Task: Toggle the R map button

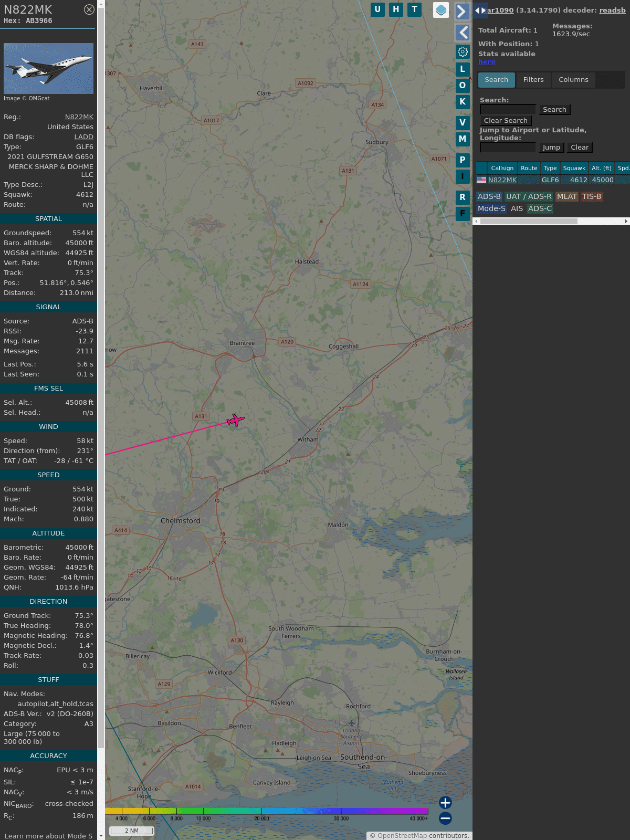Action: (463, 197)
